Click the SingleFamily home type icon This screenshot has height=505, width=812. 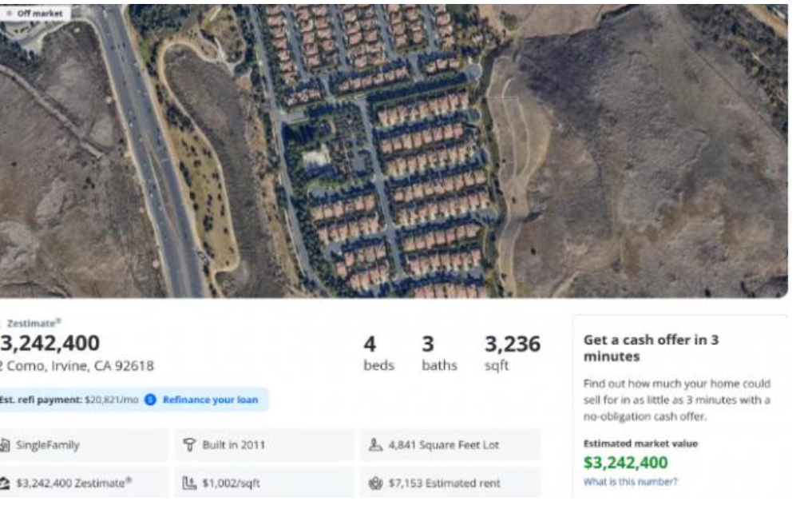pyautogui.click(x=5, y=445)
